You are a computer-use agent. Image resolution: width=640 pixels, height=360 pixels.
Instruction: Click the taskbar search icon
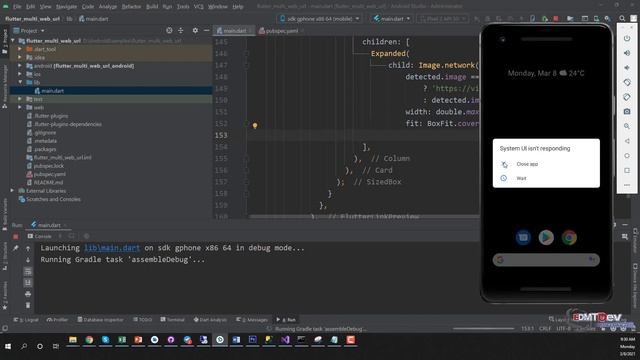pyautogui.click(x=24, y=346)
